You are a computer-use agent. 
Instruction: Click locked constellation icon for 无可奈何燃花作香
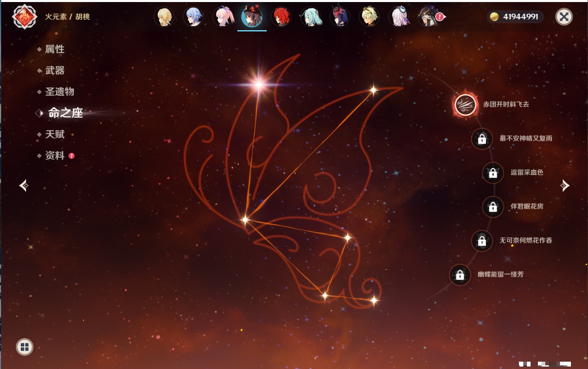click(x=482, y=241)
